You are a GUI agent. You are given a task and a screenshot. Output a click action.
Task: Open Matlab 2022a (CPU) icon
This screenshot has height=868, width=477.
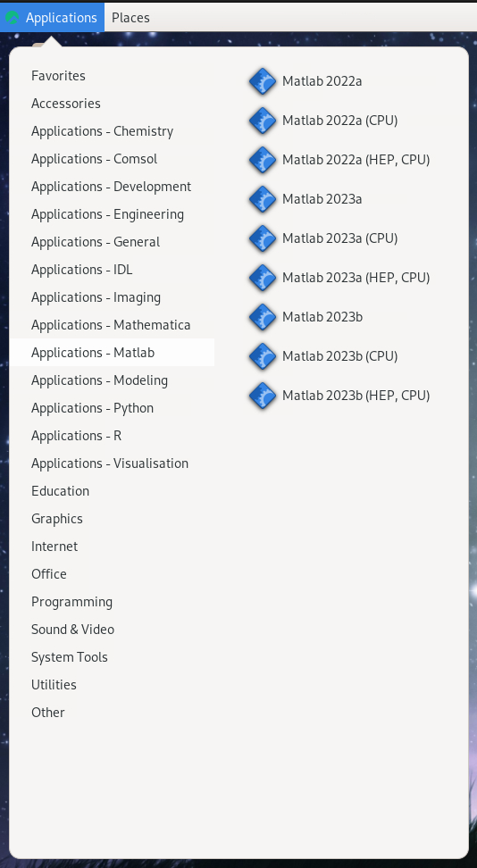point(263,121)
